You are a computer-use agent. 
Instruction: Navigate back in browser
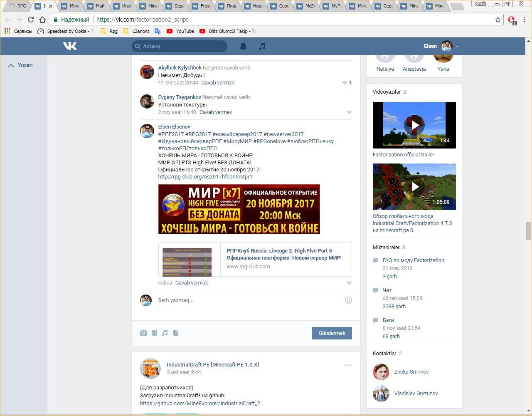pyautogui.click(x=7, y=20)
